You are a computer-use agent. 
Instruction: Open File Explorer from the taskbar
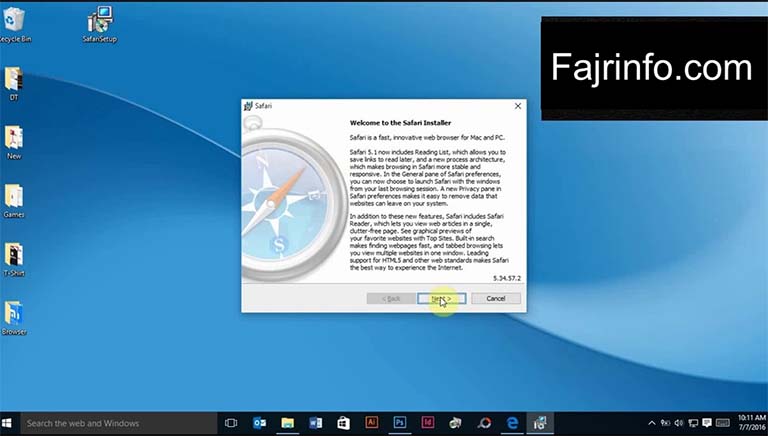pos(288,423)
